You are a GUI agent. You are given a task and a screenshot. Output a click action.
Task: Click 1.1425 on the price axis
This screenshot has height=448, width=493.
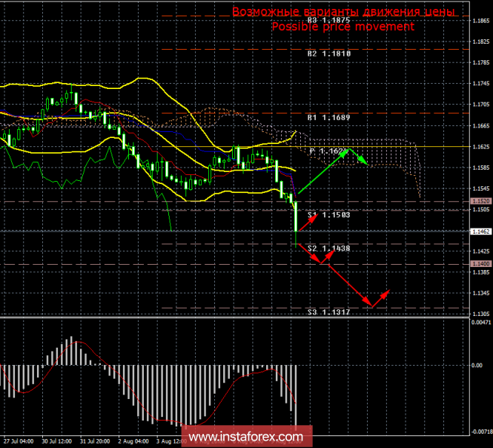[x=481, y=251]
